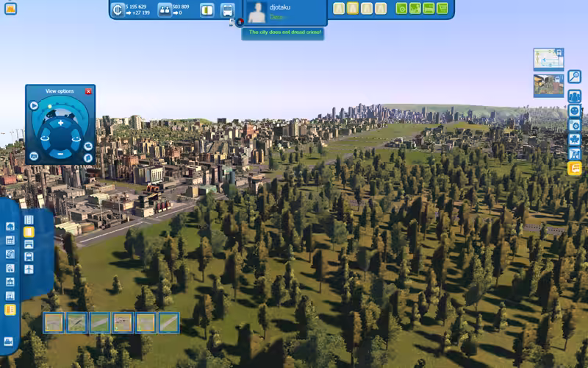Click the djotaku player avatar
588x368 pixels.
pos(257,13)
